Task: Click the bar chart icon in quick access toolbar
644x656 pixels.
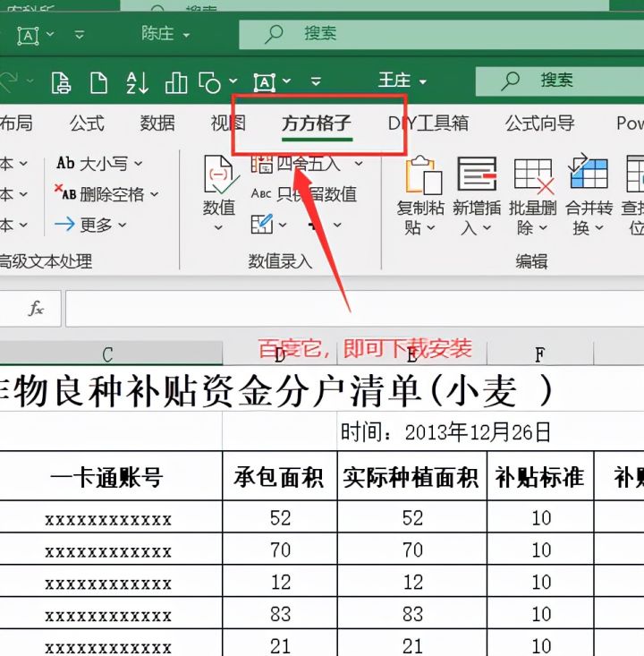Action: click(176, 82)
